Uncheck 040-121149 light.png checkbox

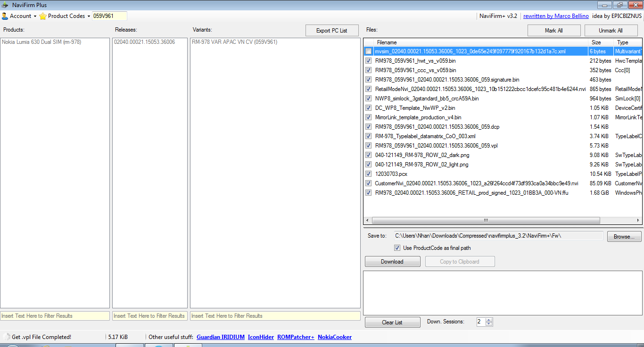click(x=368, y=165)
